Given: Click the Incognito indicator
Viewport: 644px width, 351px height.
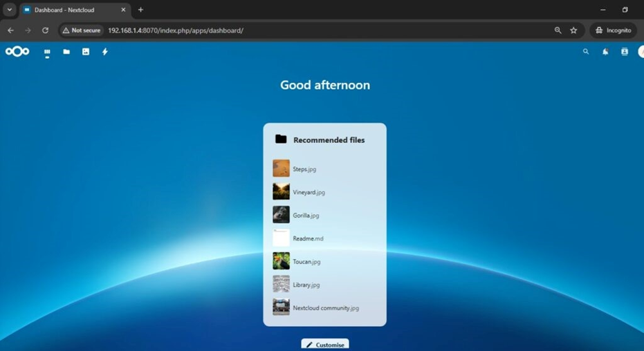Looking at the screenshot, I should (613, 30).
